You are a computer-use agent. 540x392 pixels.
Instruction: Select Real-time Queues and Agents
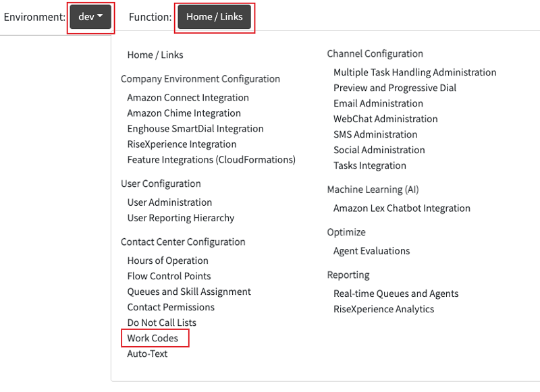pyautogui.click(x=396, y=293)
